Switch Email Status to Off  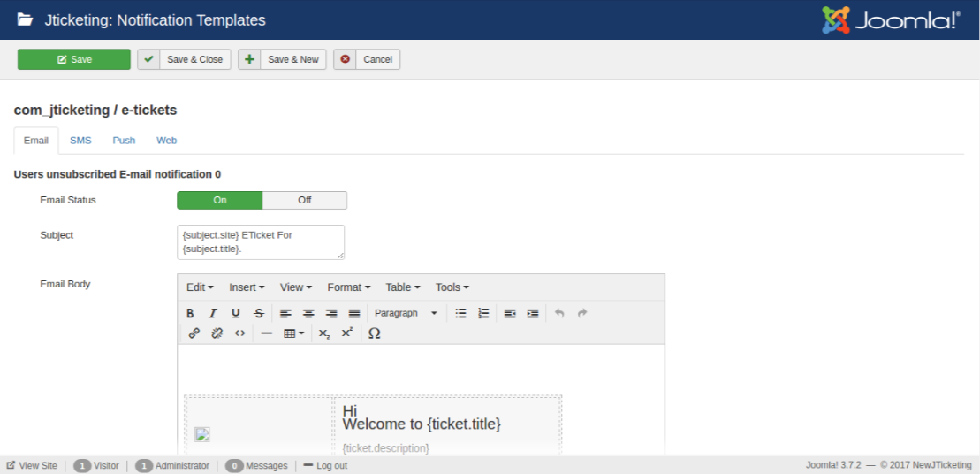point(305,200)
